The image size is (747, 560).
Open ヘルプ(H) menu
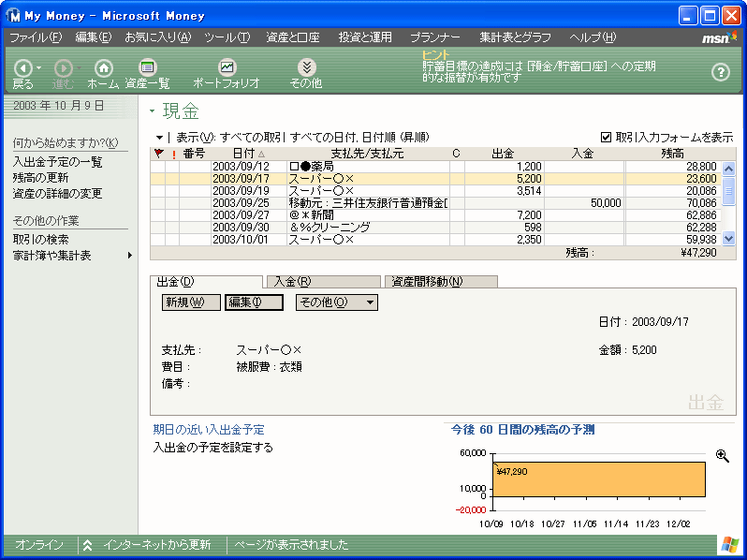pos(593,37)
